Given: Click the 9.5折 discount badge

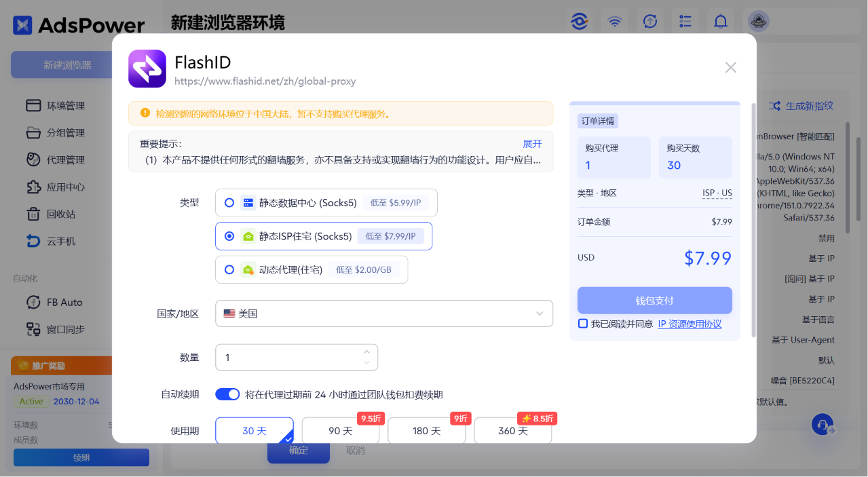Looking at the screenshot, I should pyautogui.click(x=371, y=419).
